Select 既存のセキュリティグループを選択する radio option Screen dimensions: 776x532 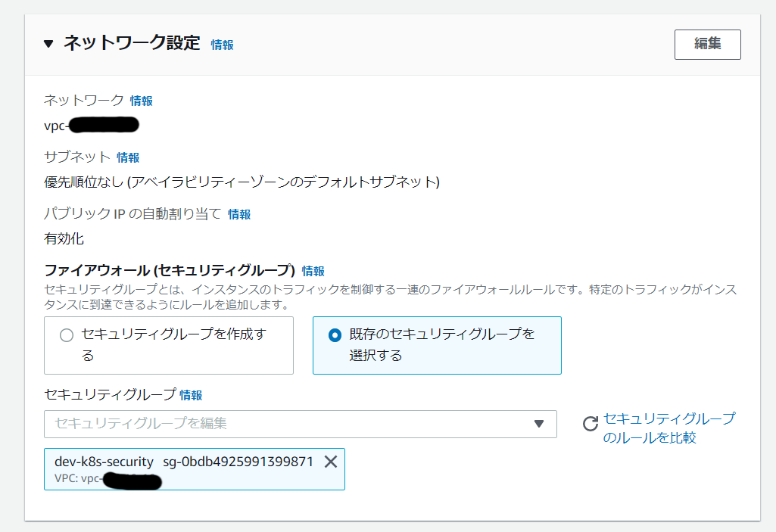(x=335, y=335)
